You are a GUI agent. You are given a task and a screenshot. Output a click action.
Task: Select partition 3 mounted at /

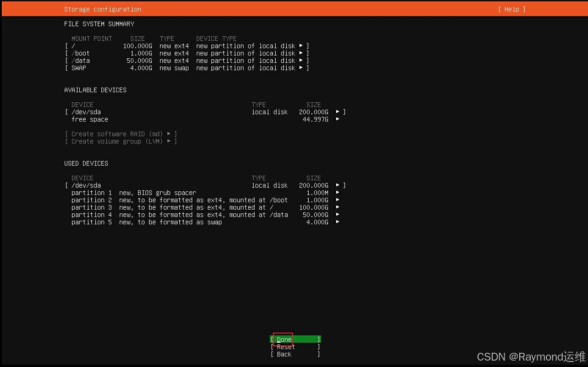click(205, 207)
